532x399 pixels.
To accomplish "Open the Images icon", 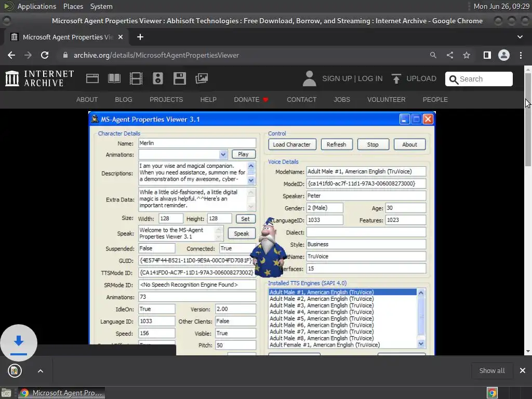I will (202, 78).
